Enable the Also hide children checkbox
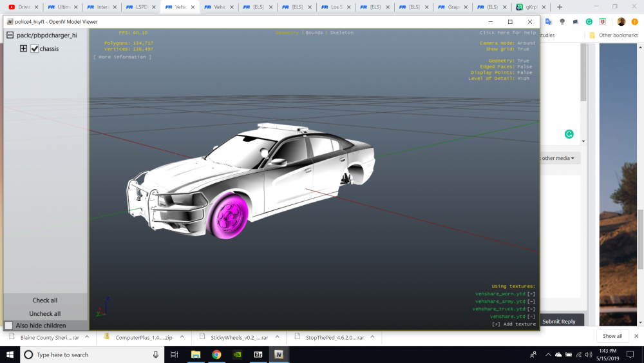Screen dimensions: 644x363 coord(9,326)
